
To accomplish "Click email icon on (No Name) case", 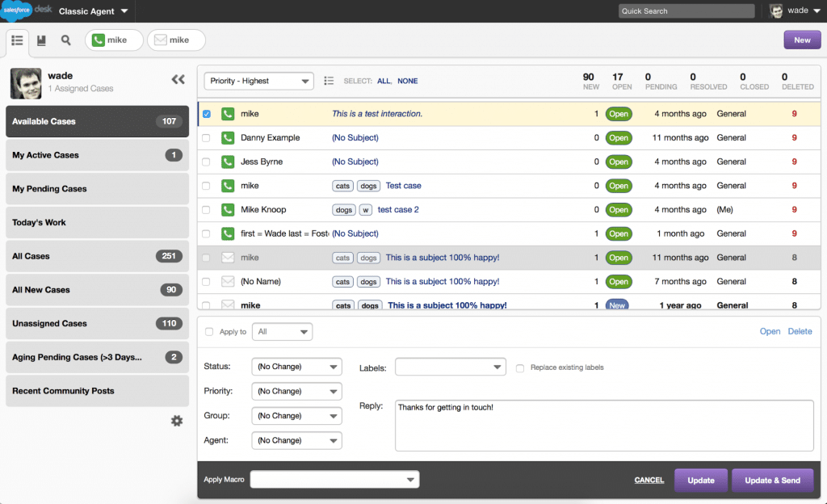I will [228, 282].
